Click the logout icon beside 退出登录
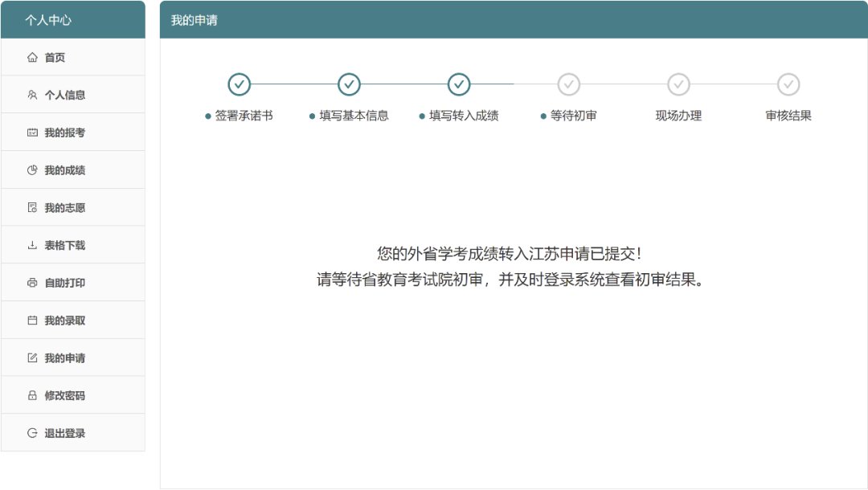 [x=32, y=433]
